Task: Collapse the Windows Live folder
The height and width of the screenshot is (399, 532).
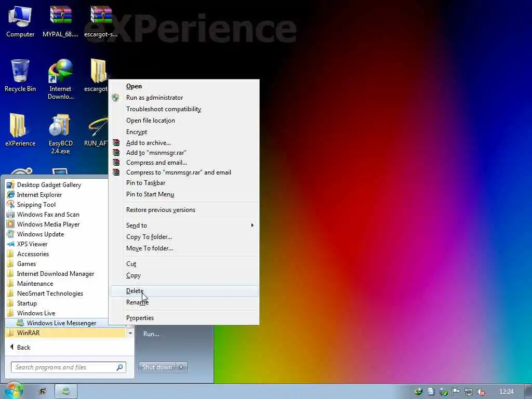Action: coord(36,313)
